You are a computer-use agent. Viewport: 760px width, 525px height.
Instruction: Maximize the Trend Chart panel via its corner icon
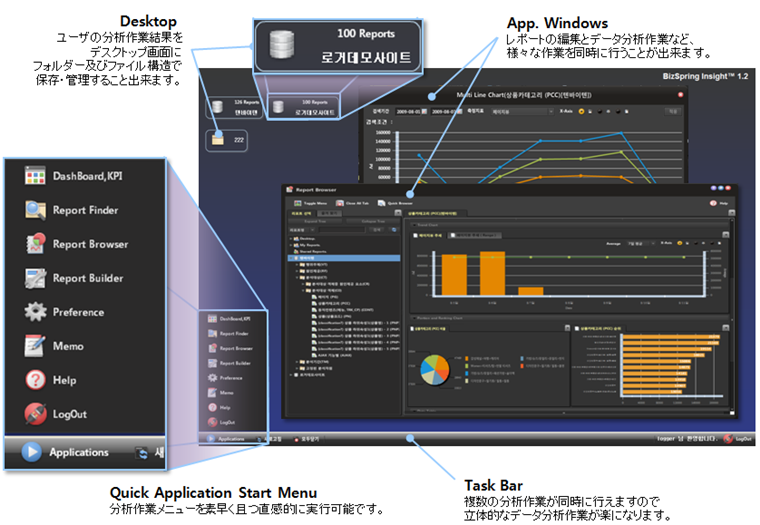click(726, 235)
